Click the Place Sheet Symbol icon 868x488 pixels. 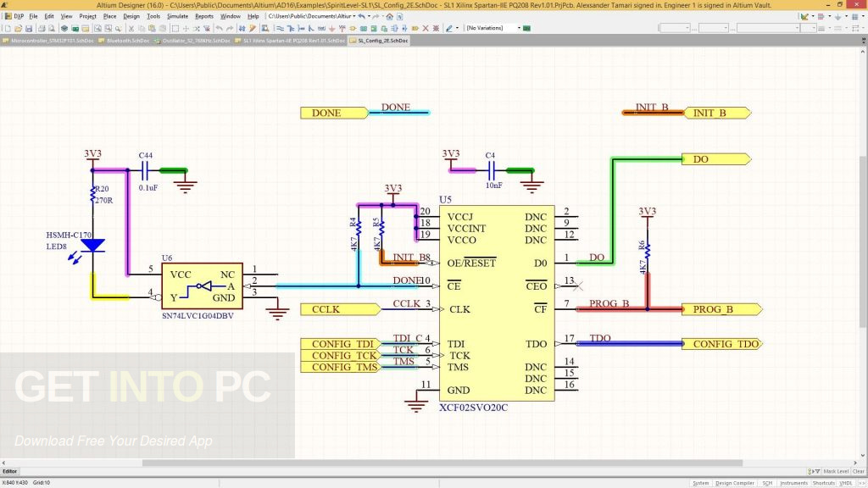(364, 28)
